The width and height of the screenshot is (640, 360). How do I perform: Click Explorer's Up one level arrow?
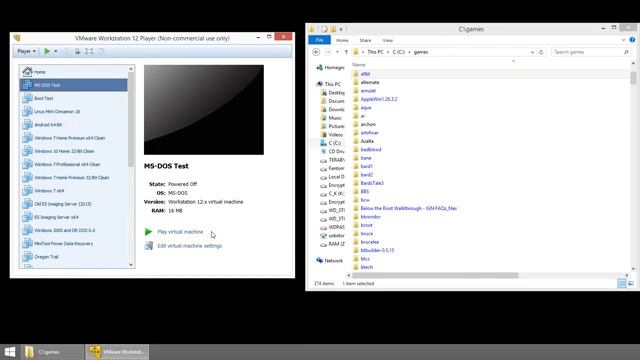[x=346, y=52]
